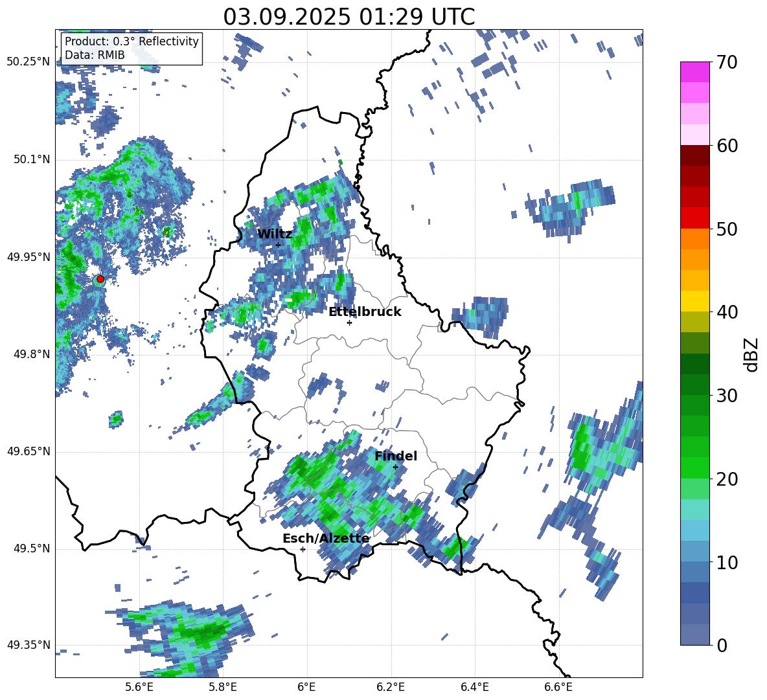Image resolution: width=767 pixels, height=700 pixels.
Task: Click the colorbar value 70
Action: pyautogui.click(x=727, y=62)
